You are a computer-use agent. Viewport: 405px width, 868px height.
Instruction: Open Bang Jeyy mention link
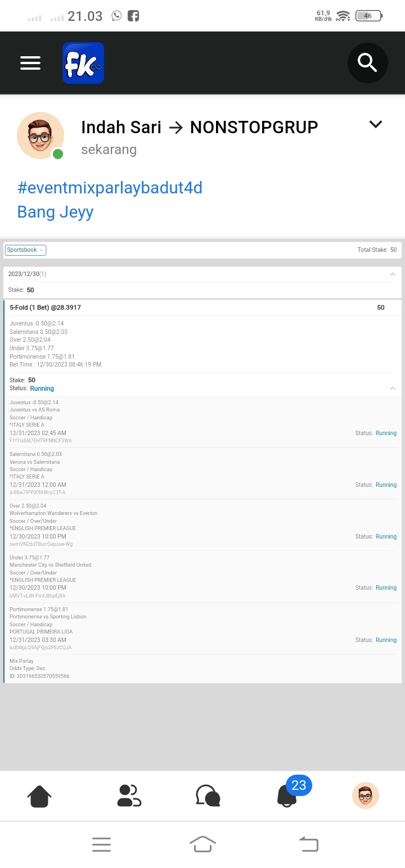pos(55,212)
